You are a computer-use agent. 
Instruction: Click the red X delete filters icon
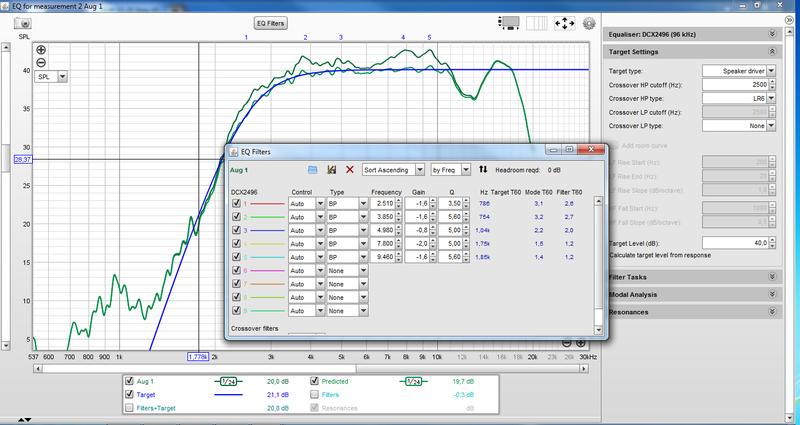coord(349,170)
